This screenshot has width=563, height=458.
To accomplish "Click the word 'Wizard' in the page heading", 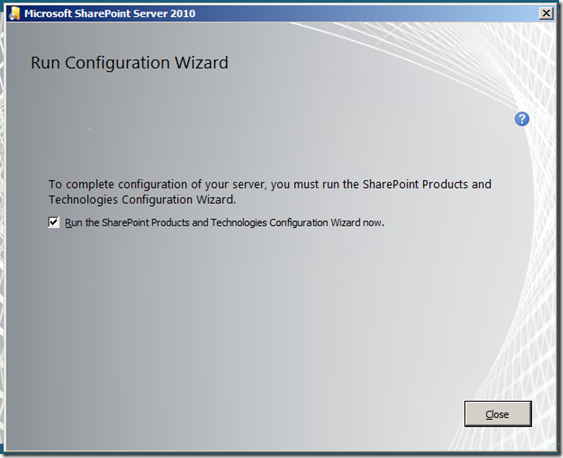I will (201, 63).
